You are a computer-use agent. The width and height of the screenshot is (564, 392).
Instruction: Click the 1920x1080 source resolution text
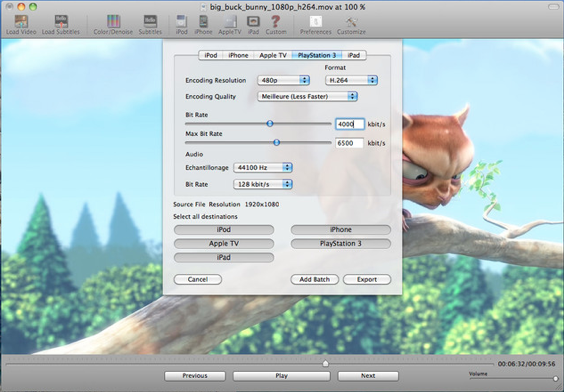262,204
